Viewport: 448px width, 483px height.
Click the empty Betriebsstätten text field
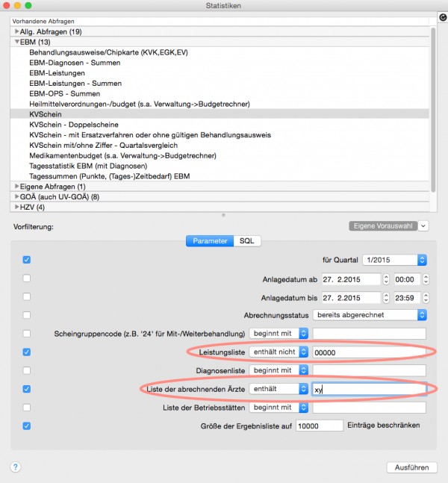(x=370, y=408)
